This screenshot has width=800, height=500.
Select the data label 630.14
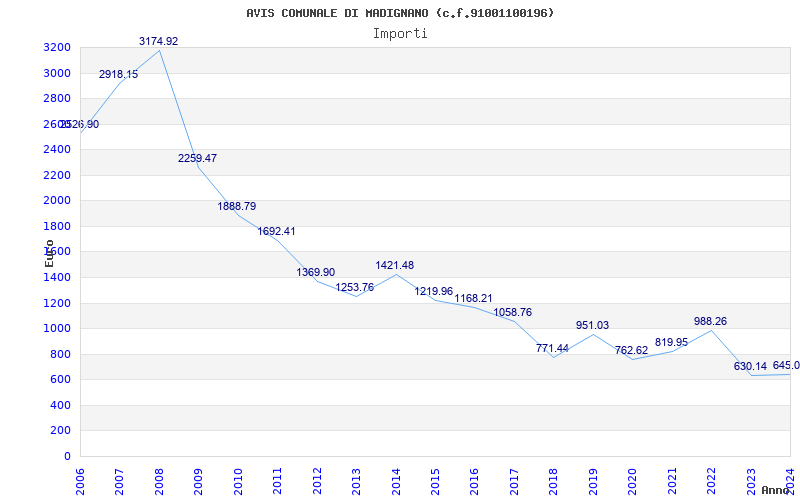pyautogui.click(x=750, y=366)
